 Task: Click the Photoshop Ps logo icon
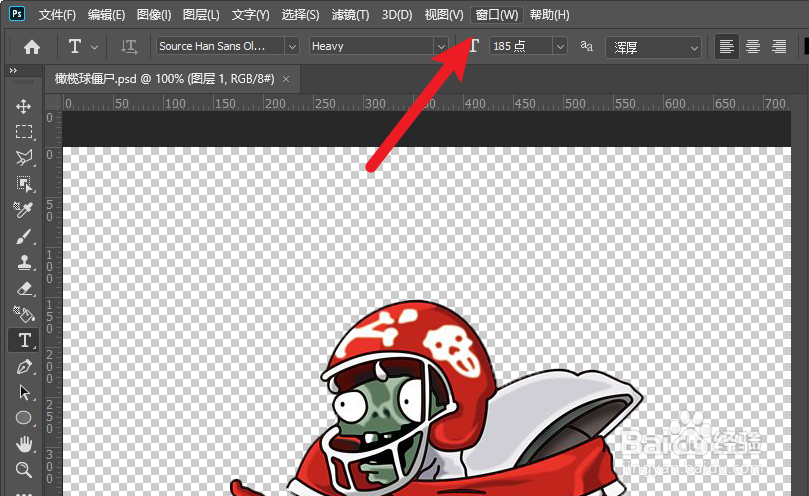point(17,13)
